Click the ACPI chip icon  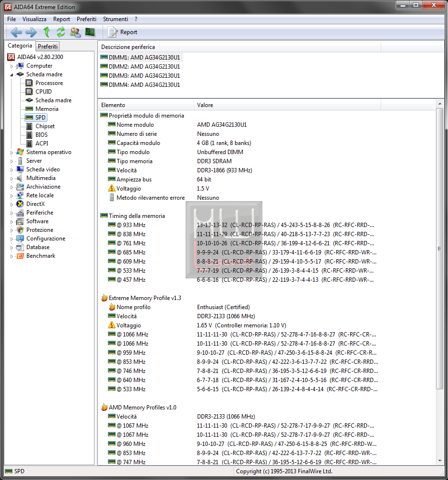pos(29,143)
